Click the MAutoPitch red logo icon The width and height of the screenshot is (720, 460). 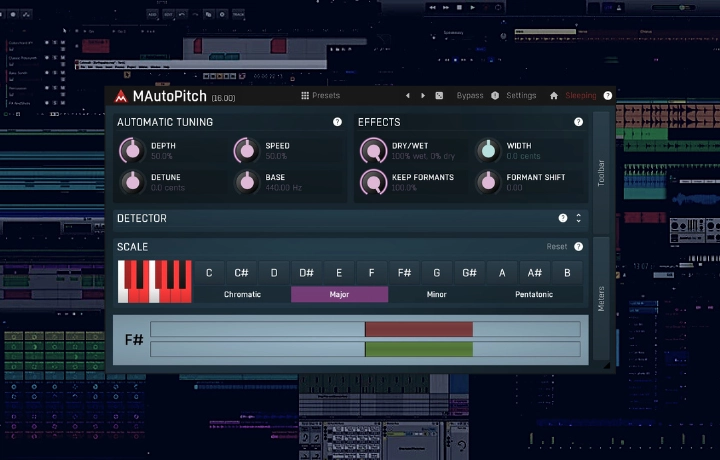[121, 96]
